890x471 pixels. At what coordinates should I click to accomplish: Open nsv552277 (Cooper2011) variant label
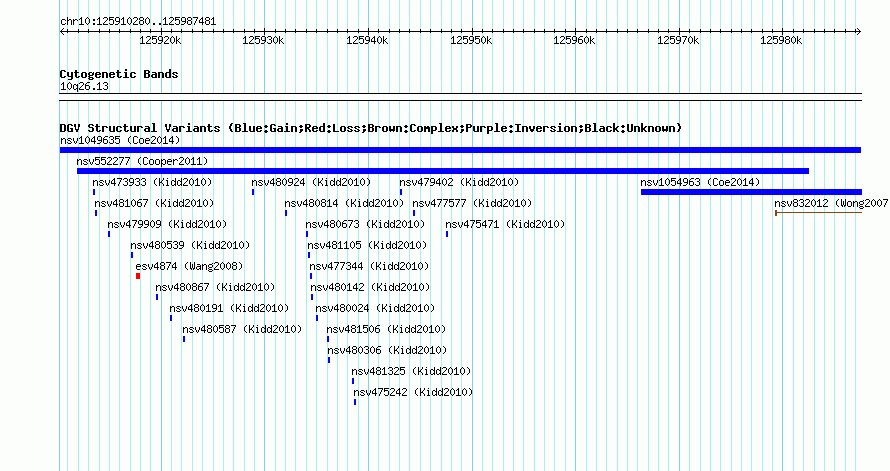(142, 161)
